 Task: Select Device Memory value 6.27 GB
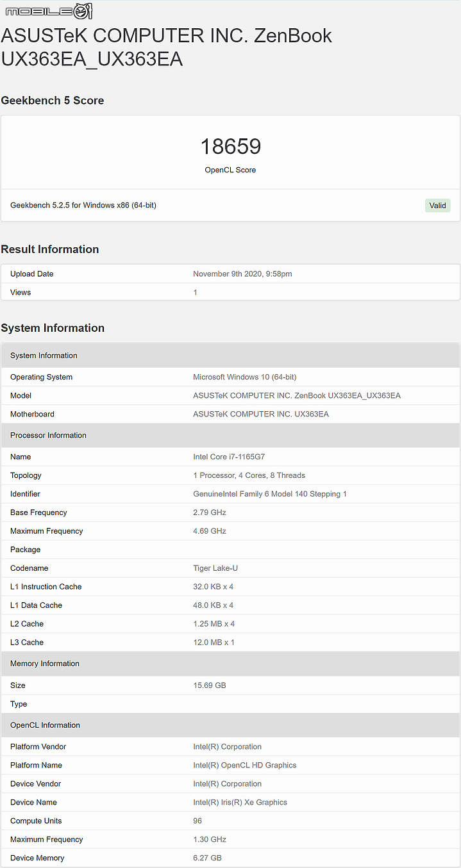(x=208, y=859)
